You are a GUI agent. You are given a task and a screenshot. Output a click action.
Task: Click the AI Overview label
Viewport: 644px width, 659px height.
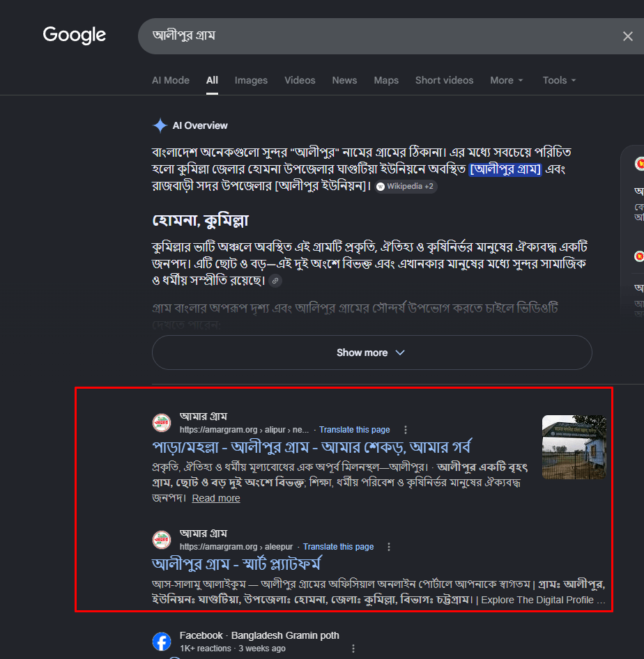(x=200, y=125)
